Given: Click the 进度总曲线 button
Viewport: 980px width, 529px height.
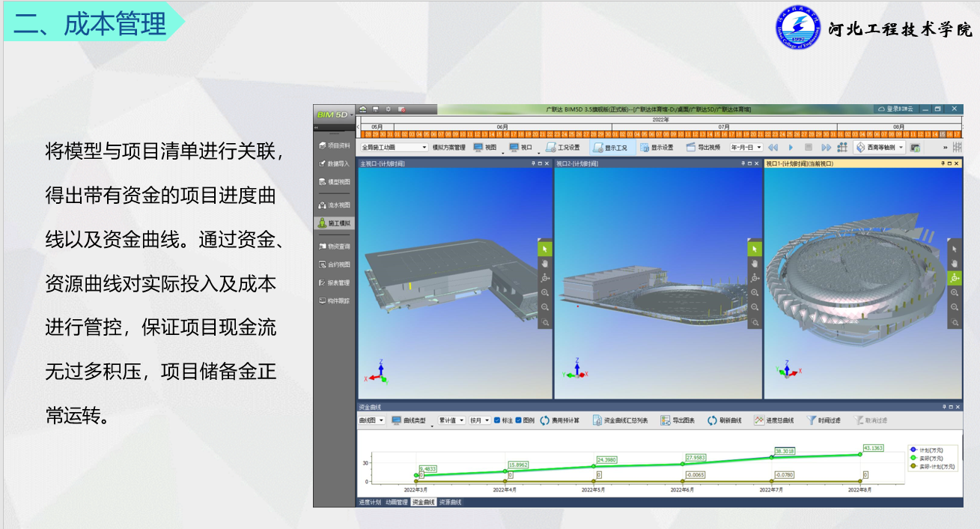Looking at the screenshot, I should [x=774, y=420].
